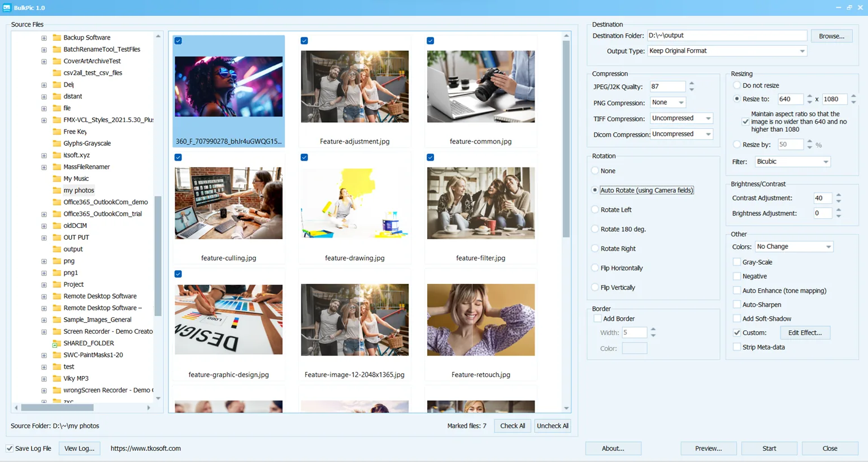The height and width of the screenshot is (462, 868).
Task: Select the feature-drawing.jpg thumbnail
Action: click(355, 203)
